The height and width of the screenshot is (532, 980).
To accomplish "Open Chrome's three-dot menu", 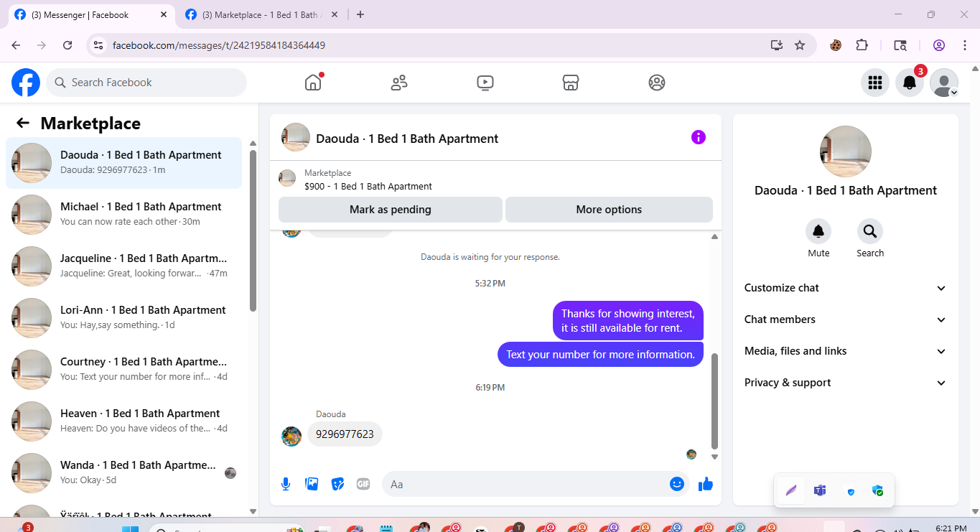I will [963, 45].
